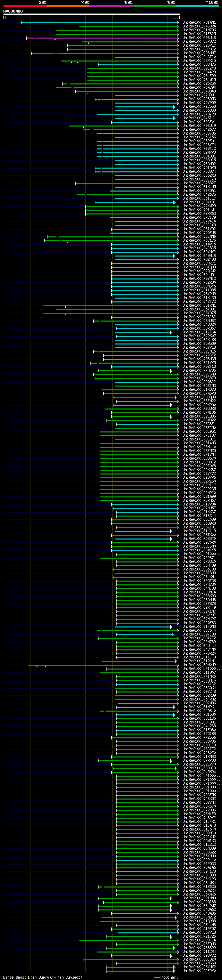Image resolution: width=222 pixels, height=980 pixels.
Task: Select hit label UniRef100_C5YDD1
Action: coord(199,309)
